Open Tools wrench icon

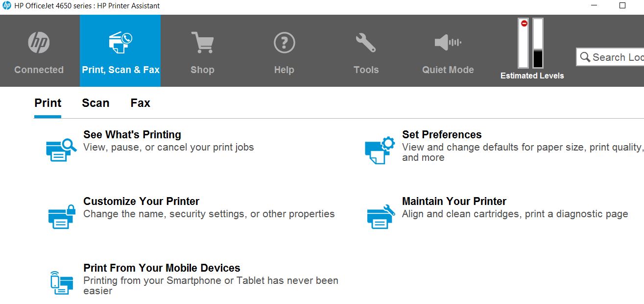[x=366, y=43]
